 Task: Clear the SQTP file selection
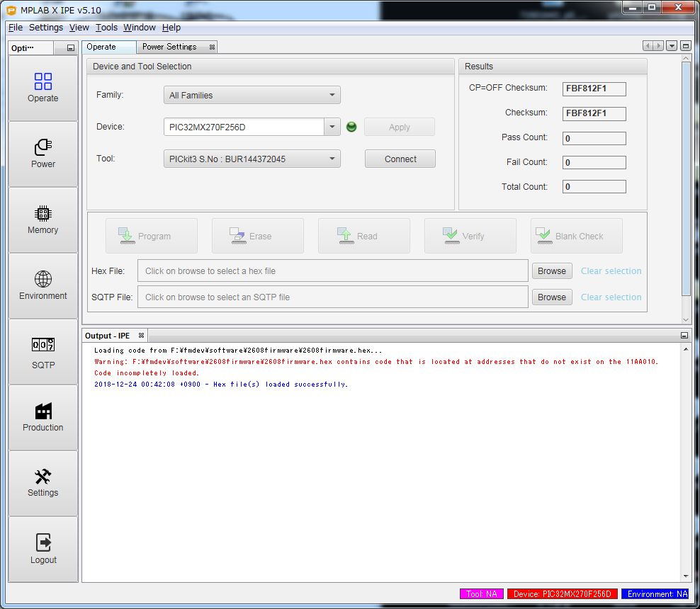(611, 297)
